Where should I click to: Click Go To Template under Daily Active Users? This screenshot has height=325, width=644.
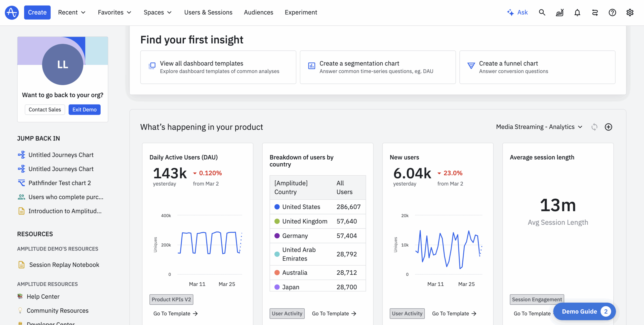[x=175, y=313]
